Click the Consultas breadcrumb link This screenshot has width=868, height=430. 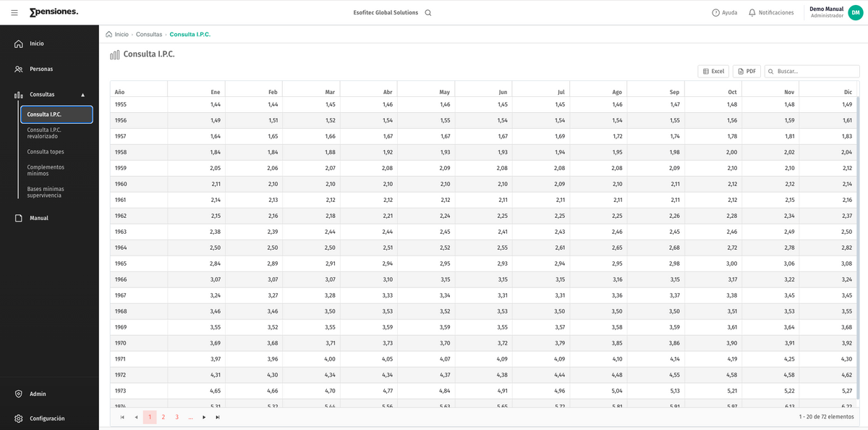coord(149,34)
